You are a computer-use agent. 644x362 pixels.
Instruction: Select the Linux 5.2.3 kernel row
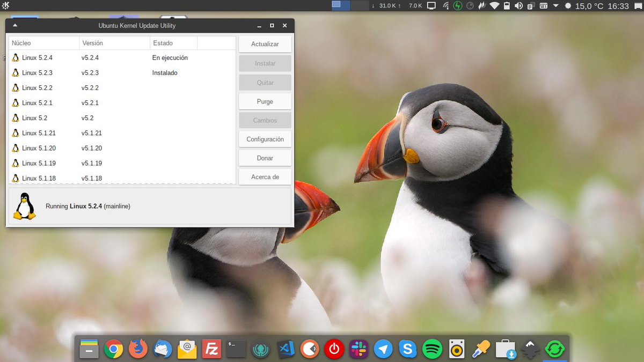tap(122, 72)
